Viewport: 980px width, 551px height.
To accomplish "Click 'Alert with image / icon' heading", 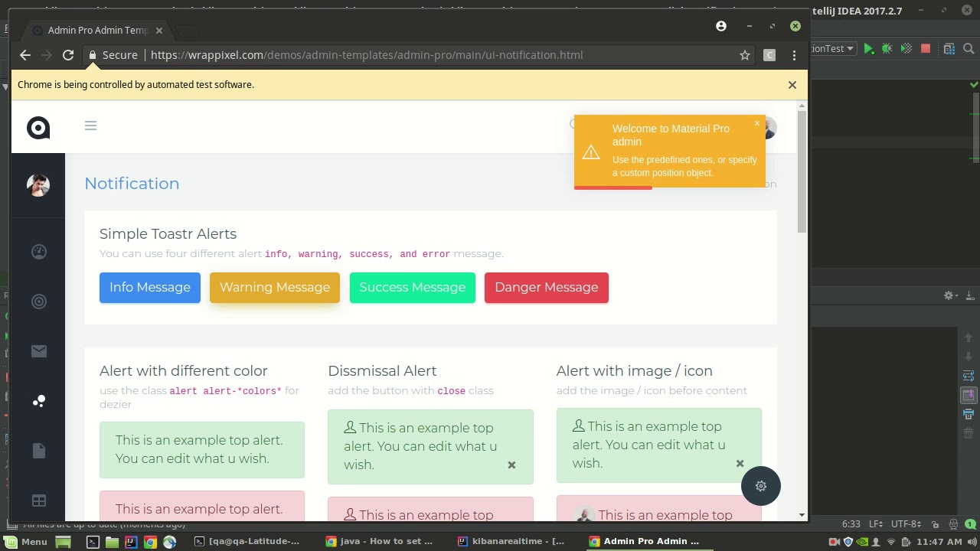I will coord(634,371).
